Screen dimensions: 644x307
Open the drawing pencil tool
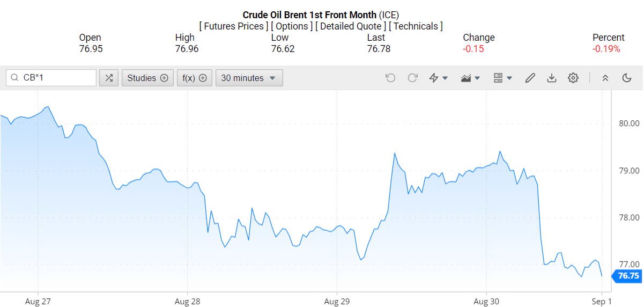point(530,78)
